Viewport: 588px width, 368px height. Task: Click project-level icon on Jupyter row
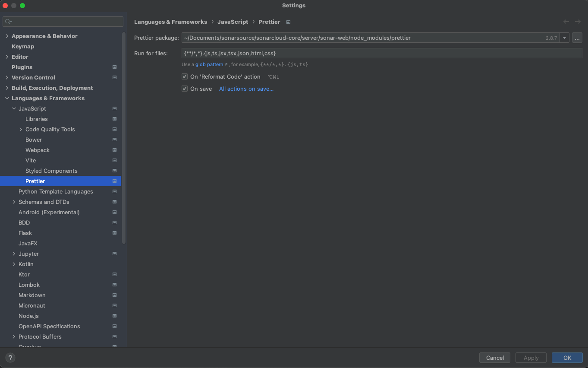tap(114, 254)
